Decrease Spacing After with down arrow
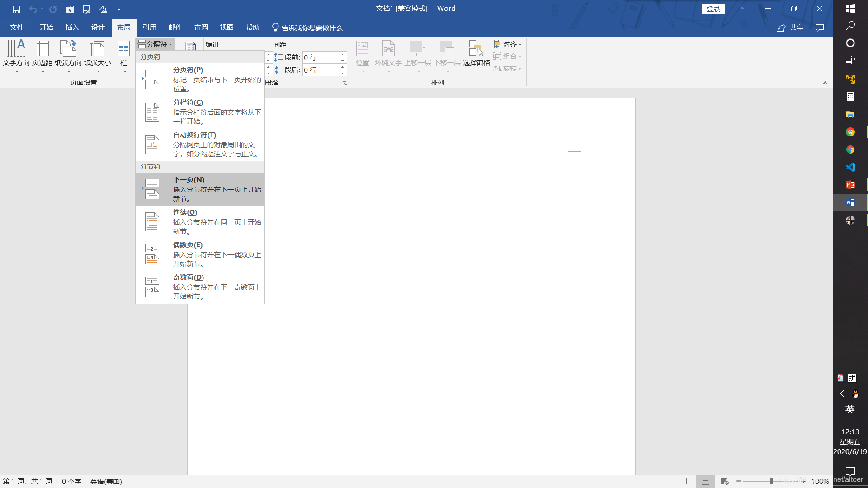The width and height of the screenshot is (868, 488). pos(343,73)
